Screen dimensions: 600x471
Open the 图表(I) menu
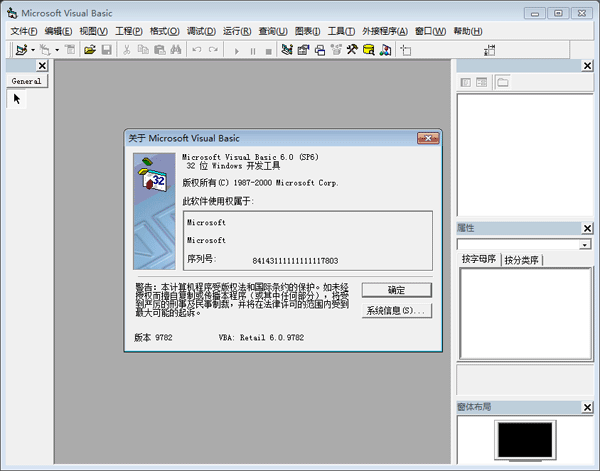[x=307, y=31]
